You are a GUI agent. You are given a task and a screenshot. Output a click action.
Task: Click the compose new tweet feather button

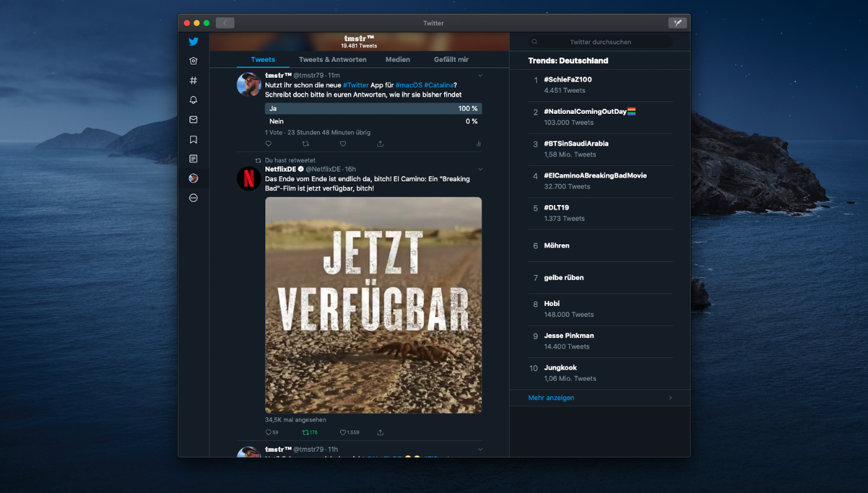pyautogui.click(x=678, y=23)
